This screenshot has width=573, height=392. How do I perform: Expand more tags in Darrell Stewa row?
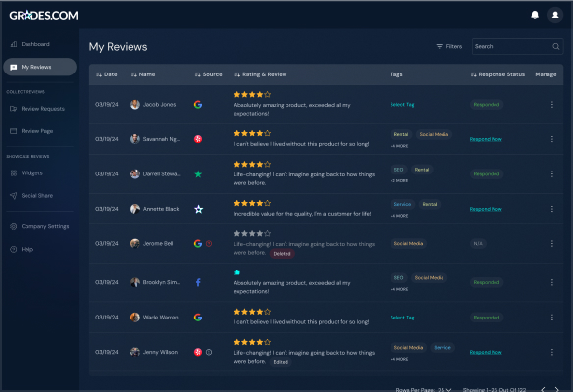coord(399,180)
